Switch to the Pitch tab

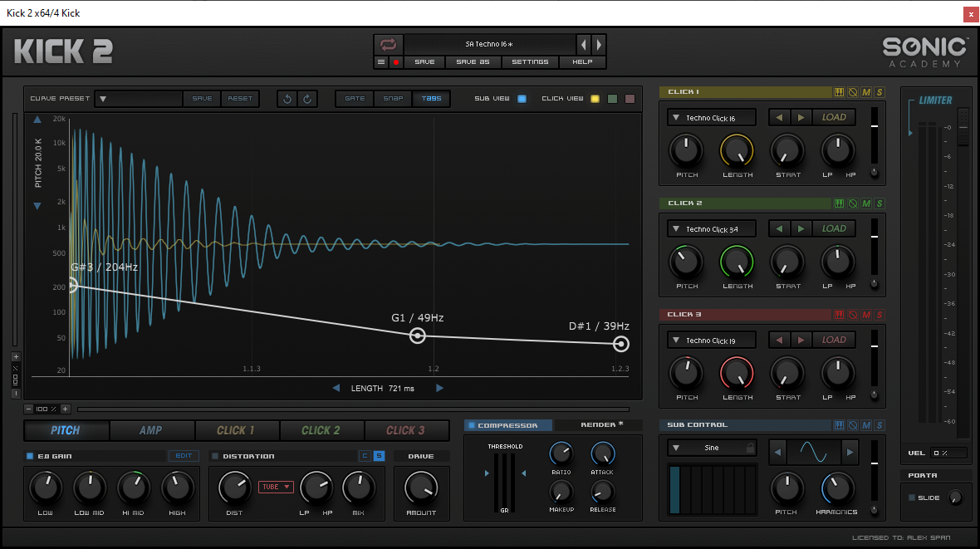click(66, 430)
